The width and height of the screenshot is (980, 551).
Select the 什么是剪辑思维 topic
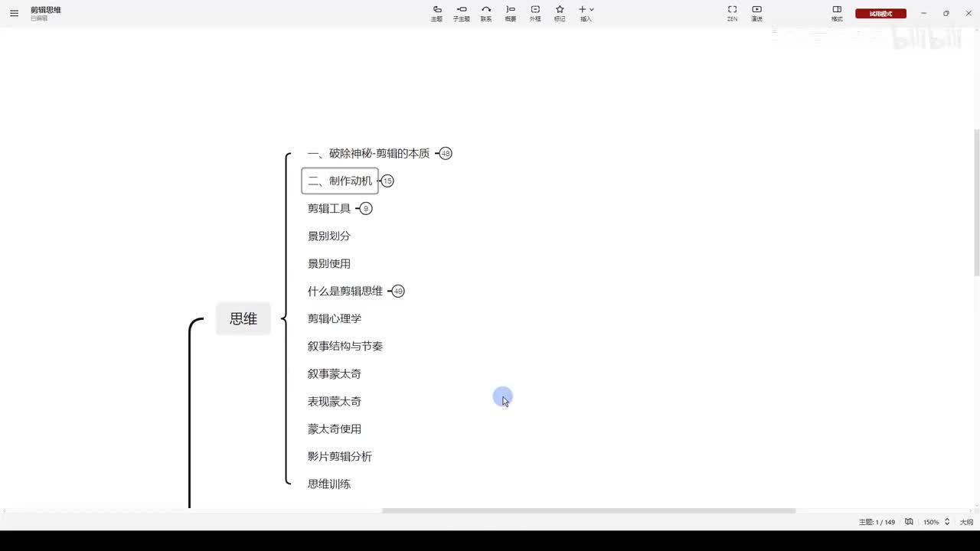[x=345, y=291]
